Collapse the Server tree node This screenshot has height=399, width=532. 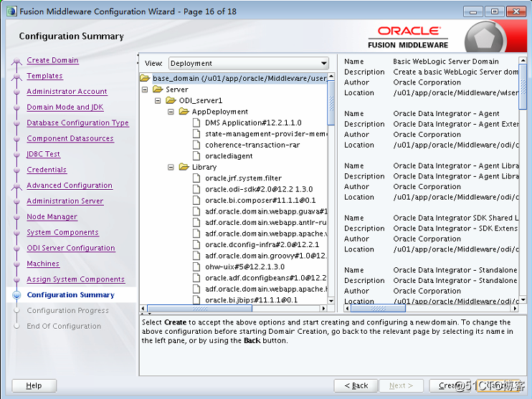145,90
